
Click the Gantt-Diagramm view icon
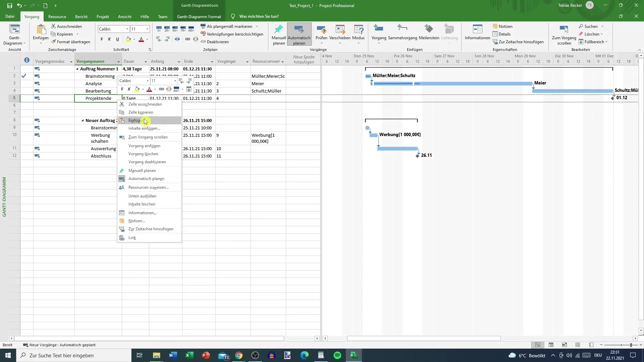coord(14,29)
